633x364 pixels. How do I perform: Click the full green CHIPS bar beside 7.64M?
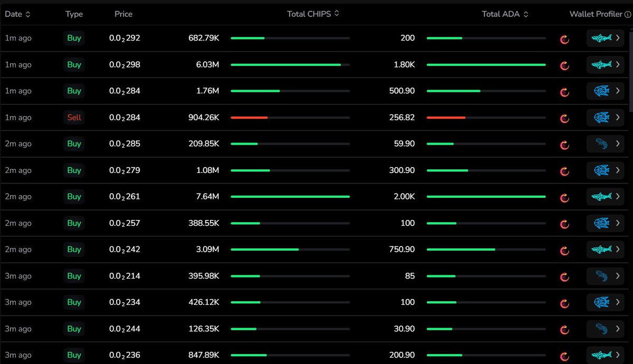290,196
